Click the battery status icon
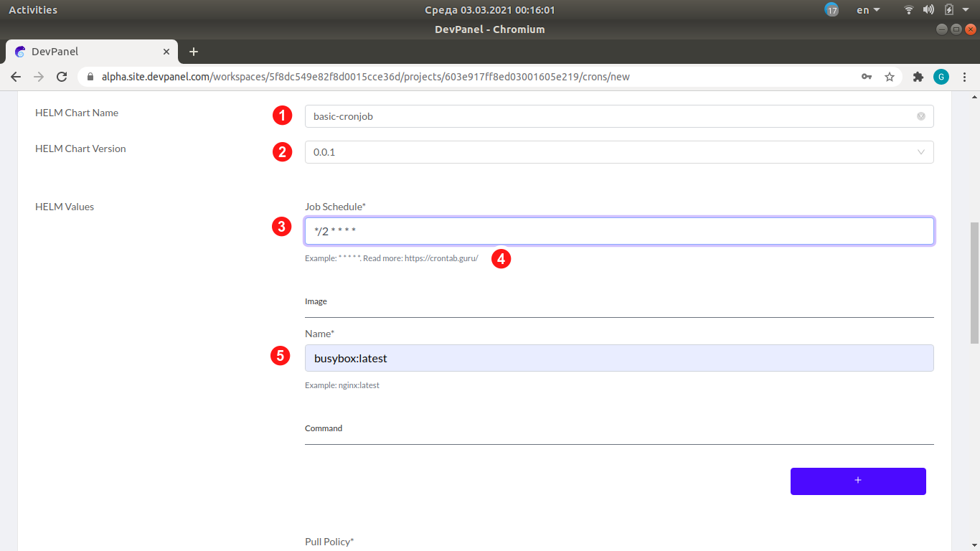 tap(948, 9)
